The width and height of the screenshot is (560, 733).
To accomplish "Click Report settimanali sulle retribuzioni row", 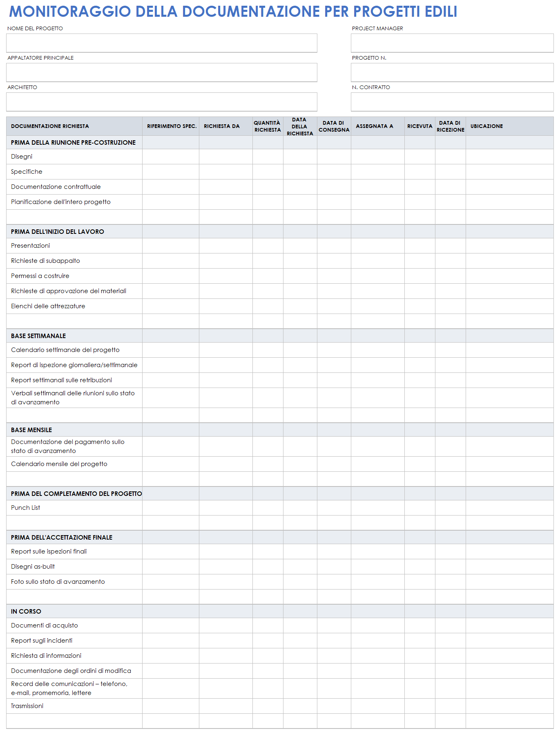I will (280, 380).
